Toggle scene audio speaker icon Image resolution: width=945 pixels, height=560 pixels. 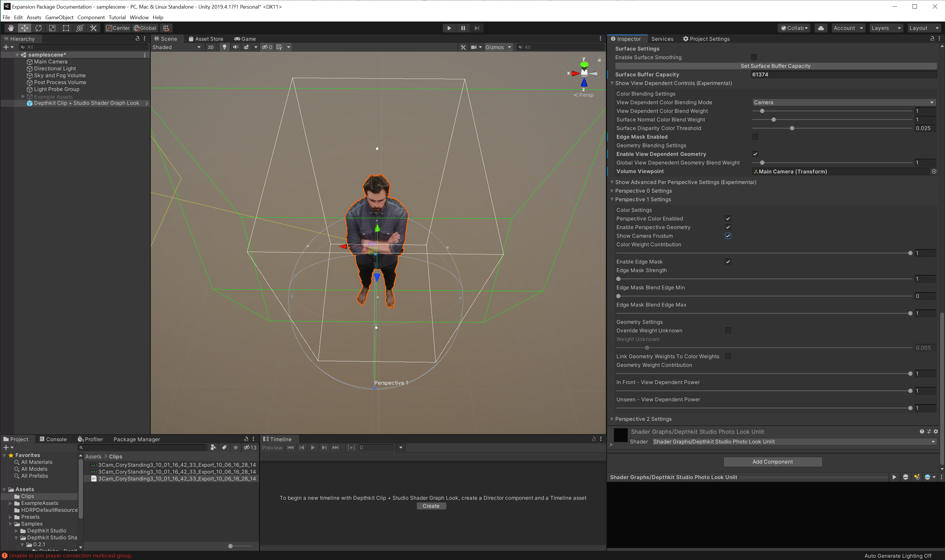point(235,47)
